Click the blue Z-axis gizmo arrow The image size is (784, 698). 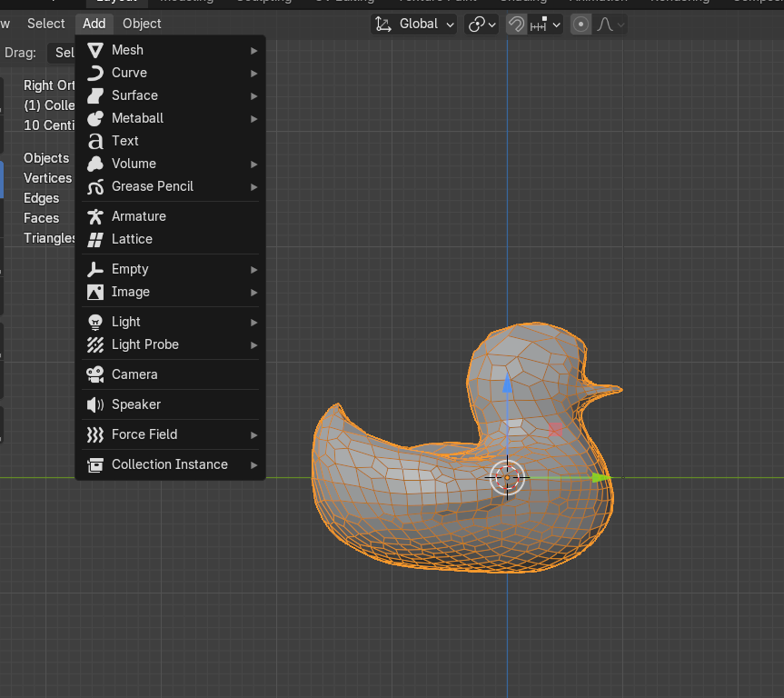[507, 383]
